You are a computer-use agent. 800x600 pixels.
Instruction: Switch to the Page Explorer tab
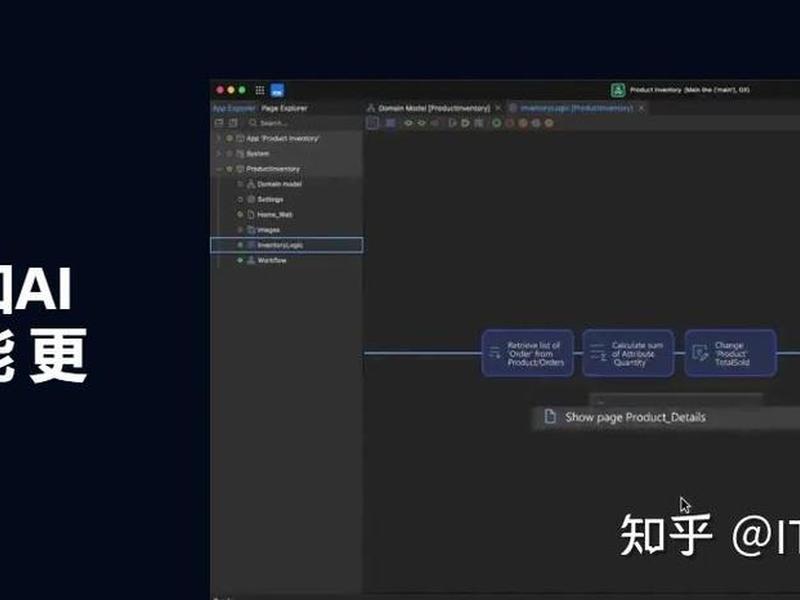click(x=284, y=108)
